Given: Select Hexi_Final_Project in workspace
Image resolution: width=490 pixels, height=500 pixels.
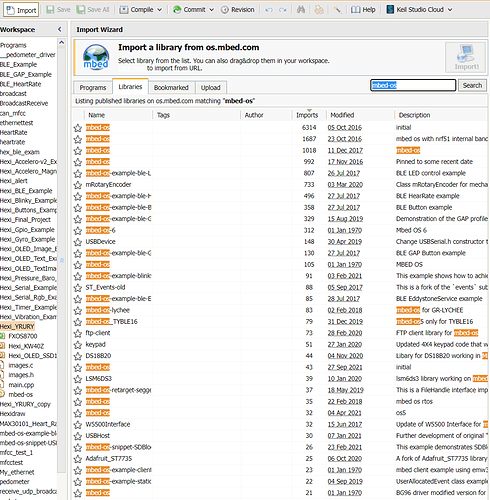Looking at the screenshot, I should coord(25,220).
